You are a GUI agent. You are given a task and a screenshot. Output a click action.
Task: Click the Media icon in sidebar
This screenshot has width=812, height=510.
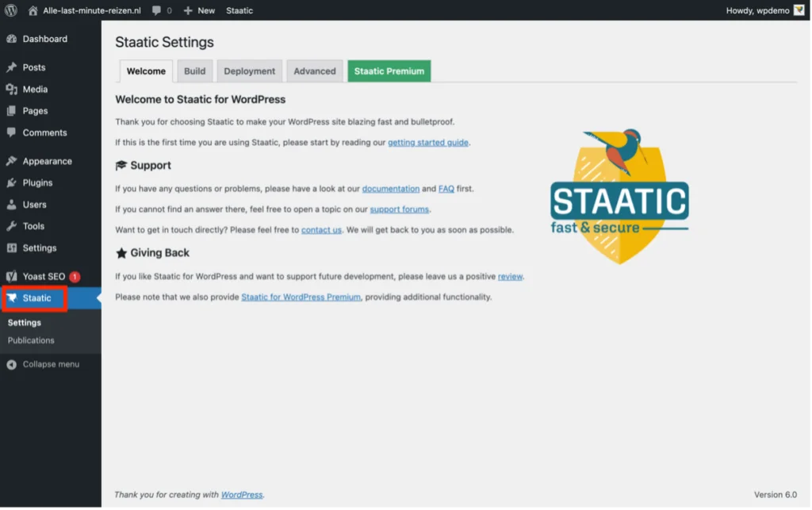11,89
